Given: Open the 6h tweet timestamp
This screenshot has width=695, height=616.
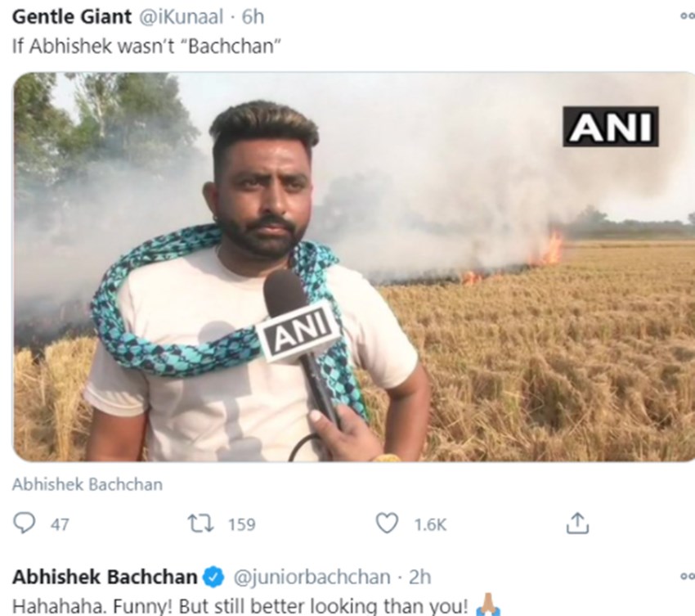Looking at the screenshot, I should pos(253,16).
